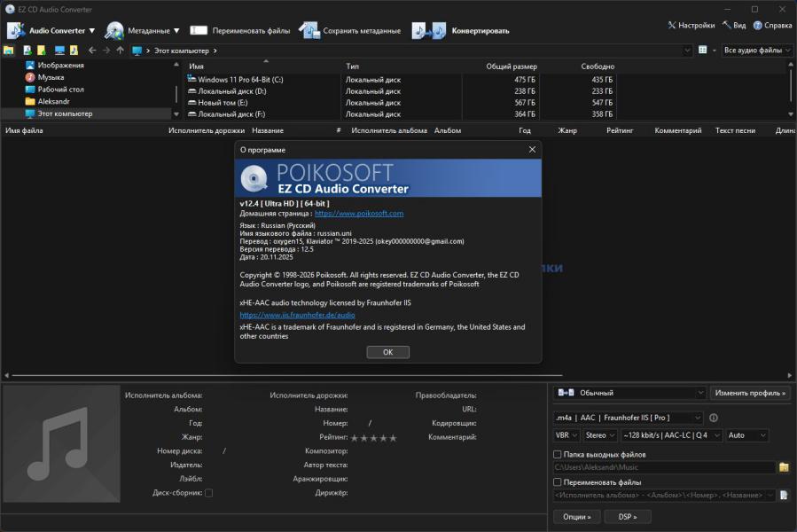Viewport: 797px width, 532px height.
Task: Enable Переименовать файлы checkbox in output panel
Action: (x=558, y=482)
